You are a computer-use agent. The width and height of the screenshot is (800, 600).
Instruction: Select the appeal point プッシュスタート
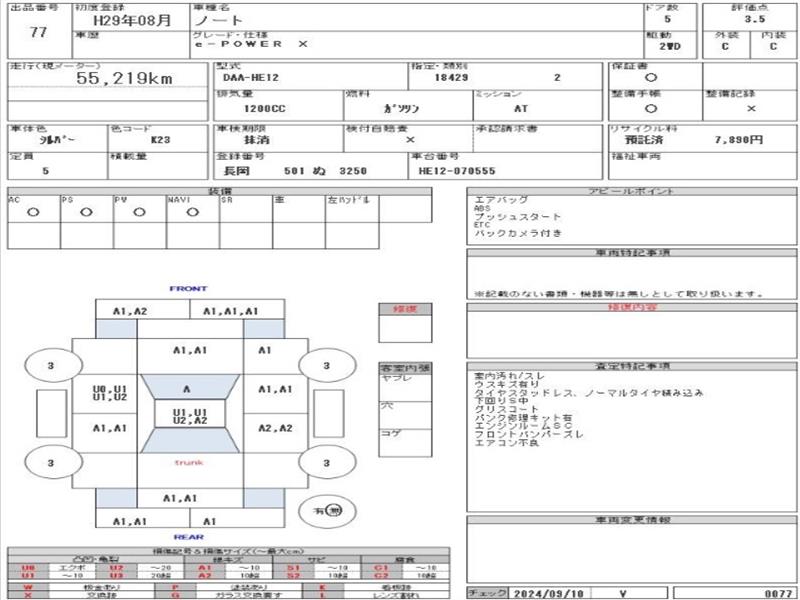tap(517, 216)
